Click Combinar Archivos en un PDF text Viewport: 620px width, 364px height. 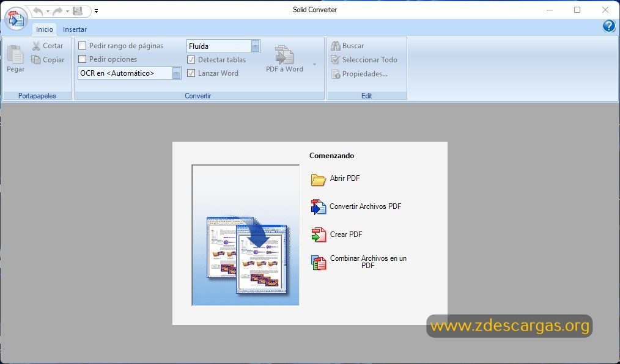[x=368, y=262]
